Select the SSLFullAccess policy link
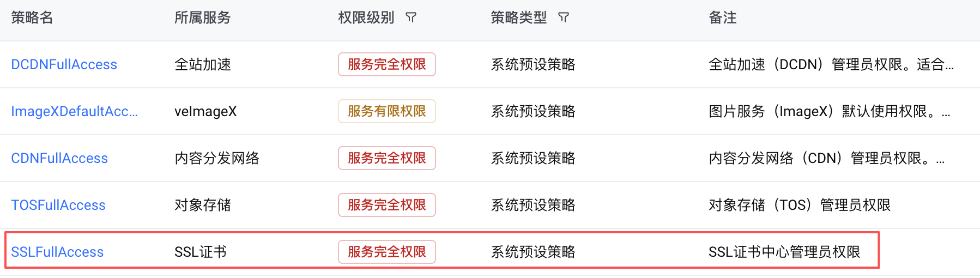This screenshot has height=278, width=980. click(57, 252)
